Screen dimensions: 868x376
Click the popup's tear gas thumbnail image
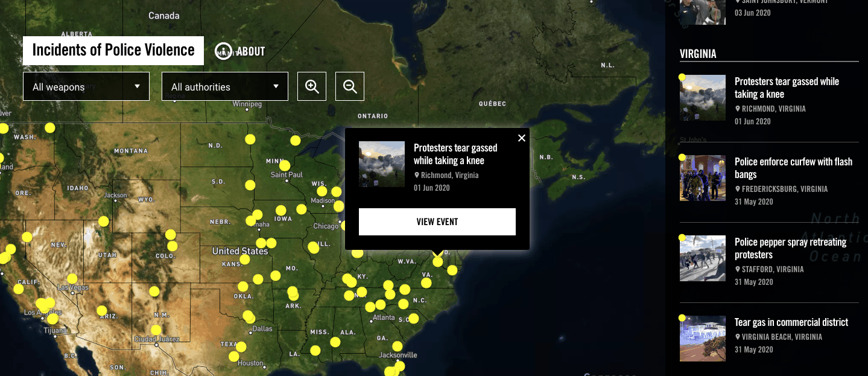(381, 164)
